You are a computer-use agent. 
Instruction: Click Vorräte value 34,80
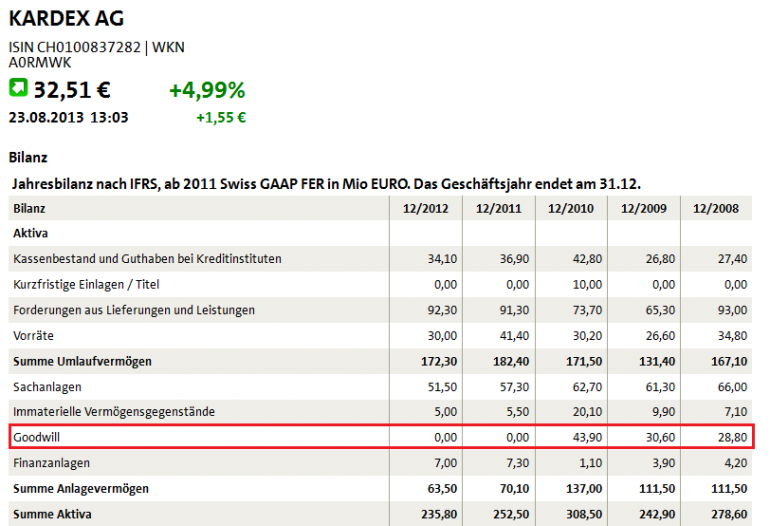732,336
